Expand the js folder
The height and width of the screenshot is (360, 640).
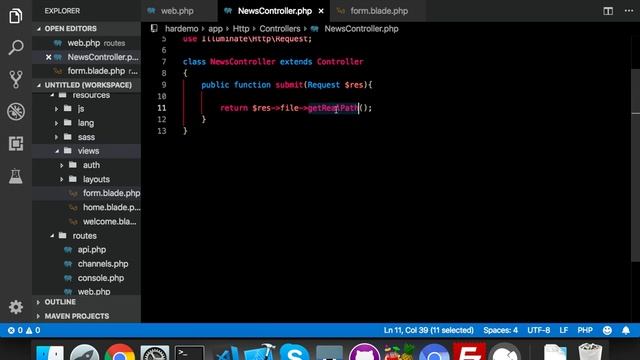81,109
